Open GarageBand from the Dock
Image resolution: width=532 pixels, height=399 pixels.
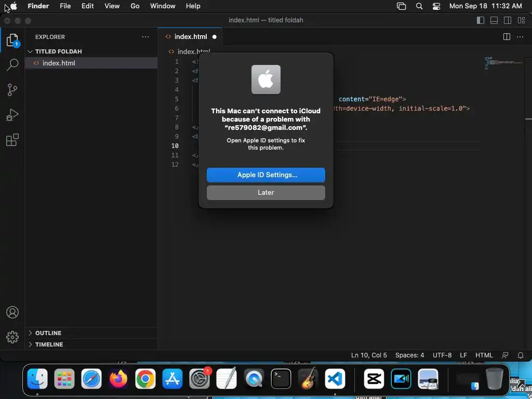click(x=308, y=379)
